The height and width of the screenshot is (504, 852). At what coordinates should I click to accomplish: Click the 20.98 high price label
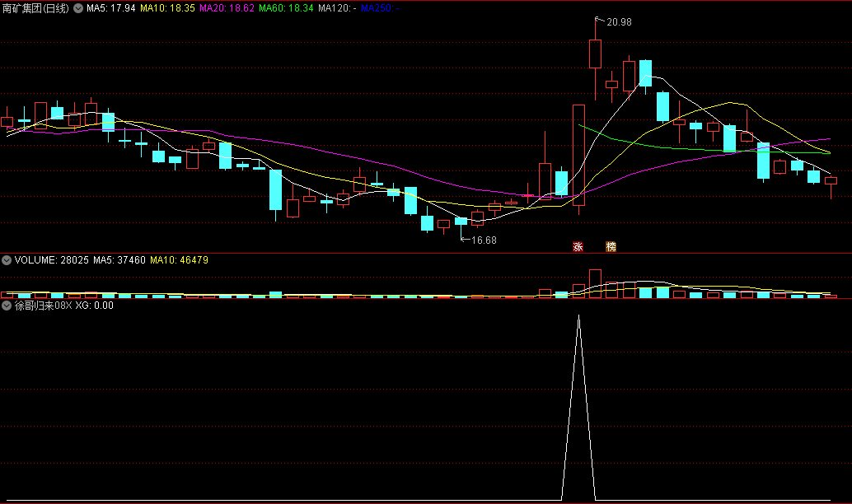[619, 22]
